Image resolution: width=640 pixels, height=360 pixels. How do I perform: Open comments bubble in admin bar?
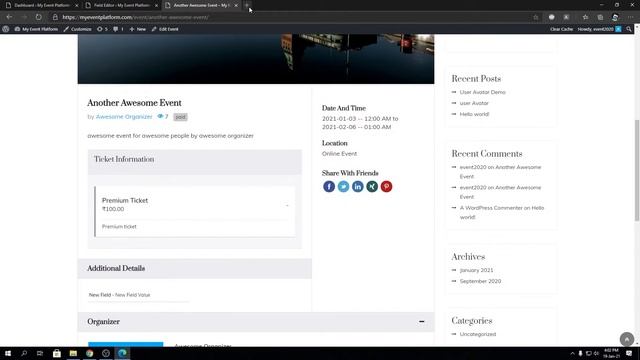point(118,29)
